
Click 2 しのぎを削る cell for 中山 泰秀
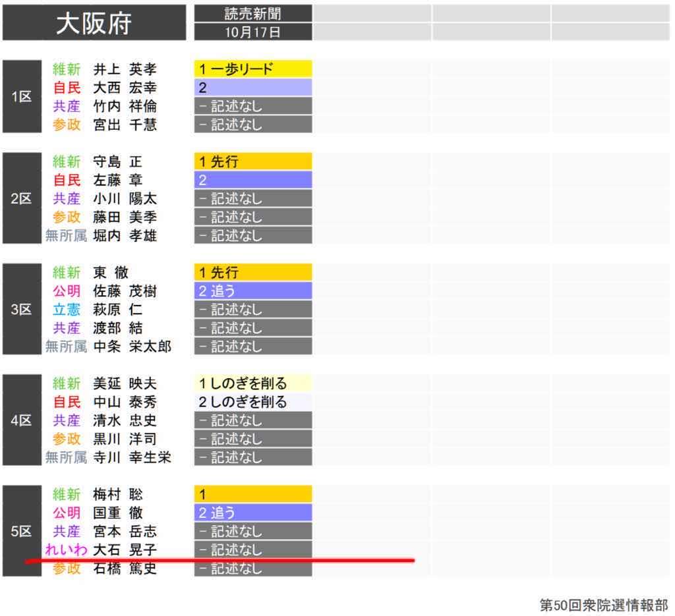tap(252, 401)
